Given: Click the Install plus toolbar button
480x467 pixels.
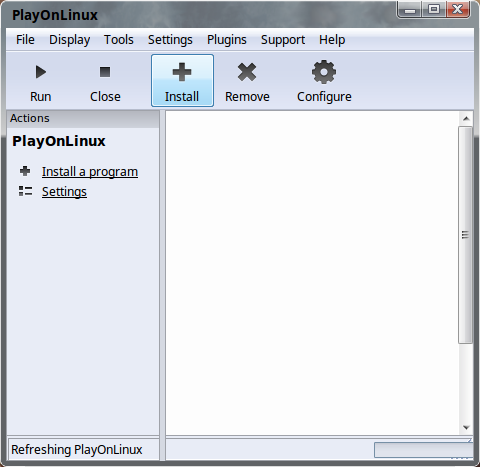Looking at the screenshot, I should [x=182, y=80].
